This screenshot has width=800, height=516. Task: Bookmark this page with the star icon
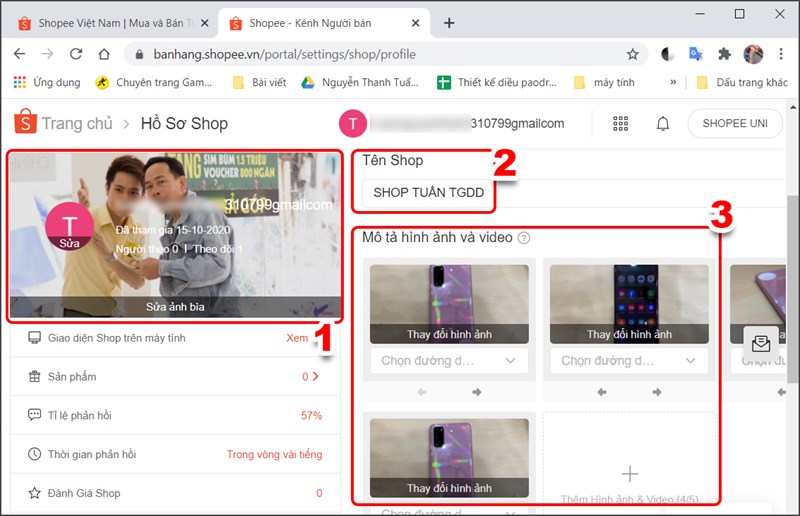(633, 54)
